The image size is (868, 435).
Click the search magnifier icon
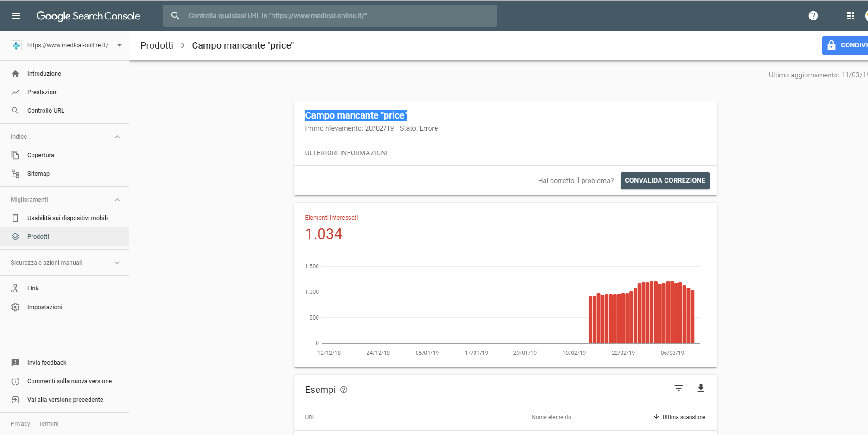coord(175,16)
